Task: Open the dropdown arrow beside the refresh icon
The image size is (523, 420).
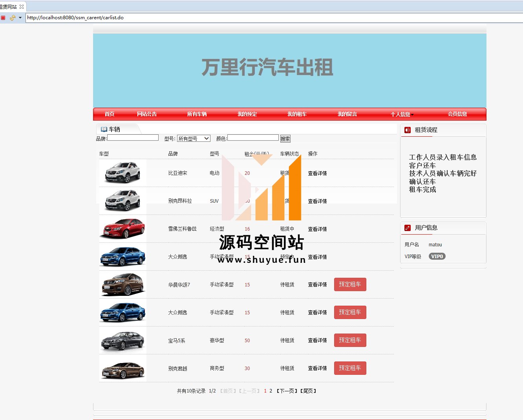Action: (20, 18)
